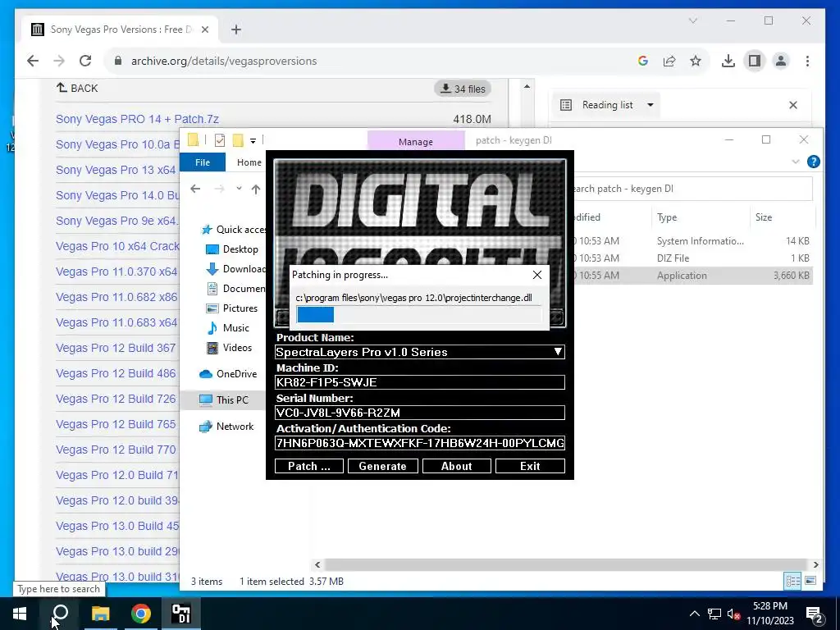Click the About button in keygen
The height and width of the screenshot is (630, 840).
pyautogui.click(x=456, y=466)
